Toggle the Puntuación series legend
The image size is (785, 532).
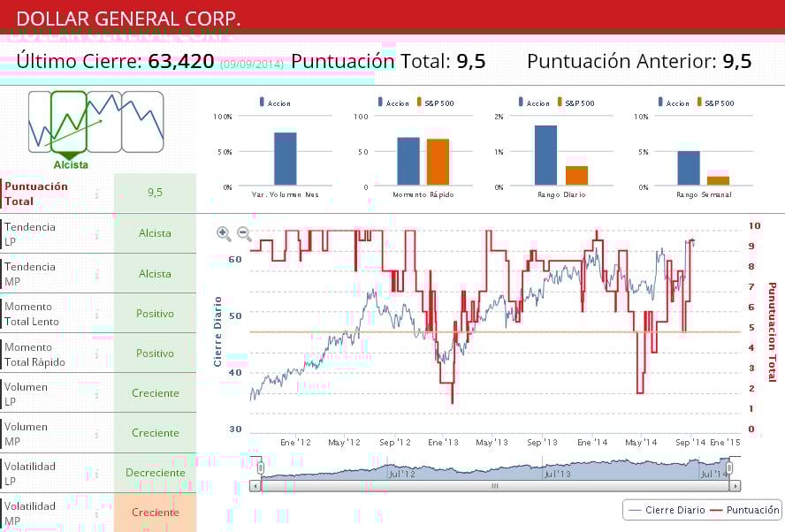point(745,510)
